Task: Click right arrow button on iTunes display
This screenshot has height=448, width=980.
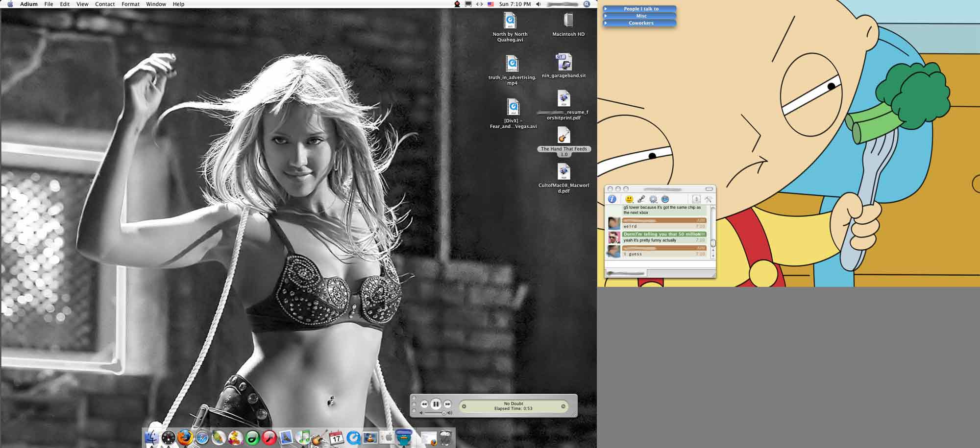Action: pyautogui.click(x=563, y=406)
